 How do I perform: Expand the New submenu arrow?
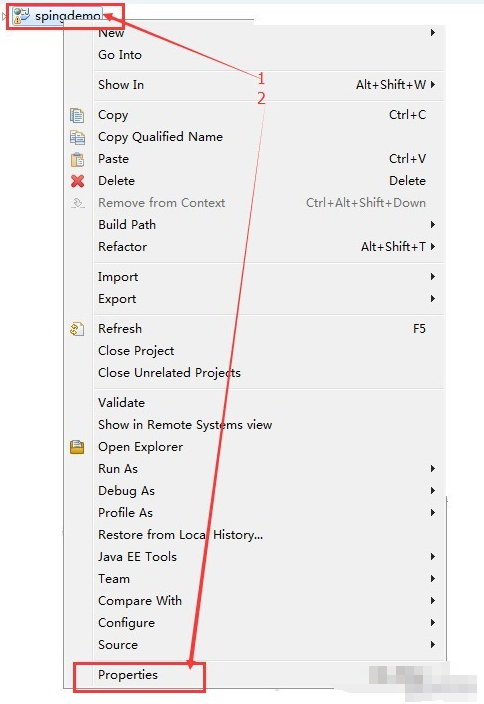(x=433, y=33)
